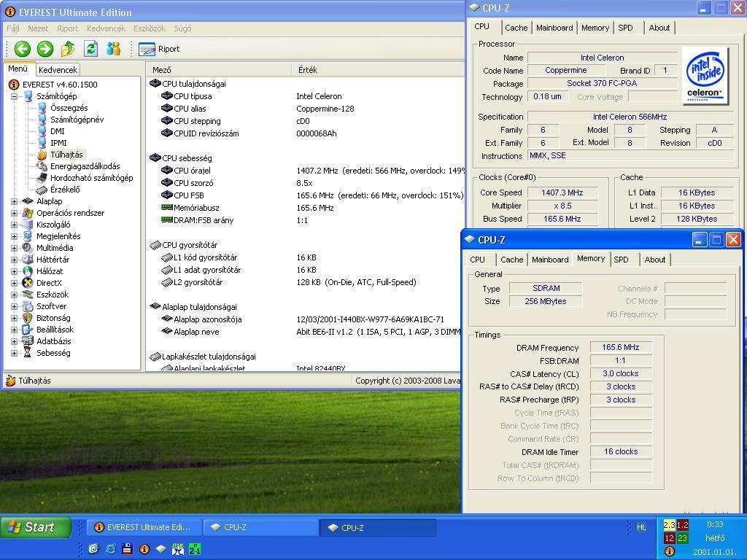Click the green Back arrow in EVEREST toolbar
The width and height of the screenshot is (747, 560).
point(22,49)
